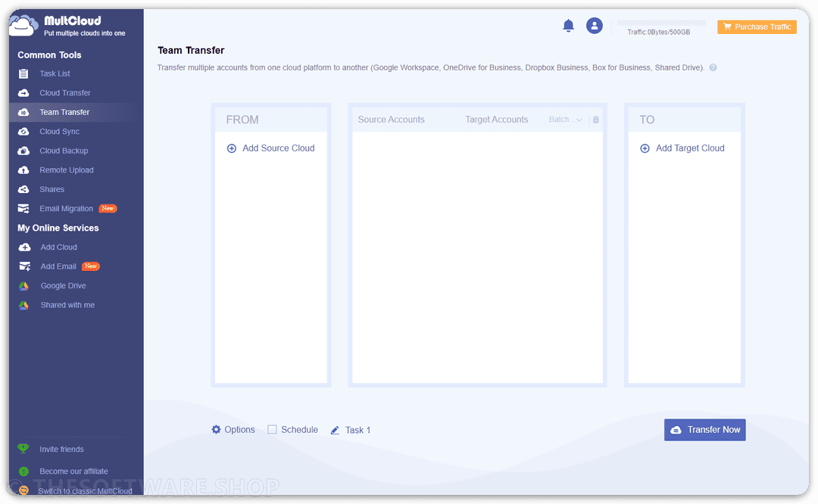Click the Purchase Traffic button
Image resolution: width=818 pixels, height=504 pixels.
click(x=757, y=26)
